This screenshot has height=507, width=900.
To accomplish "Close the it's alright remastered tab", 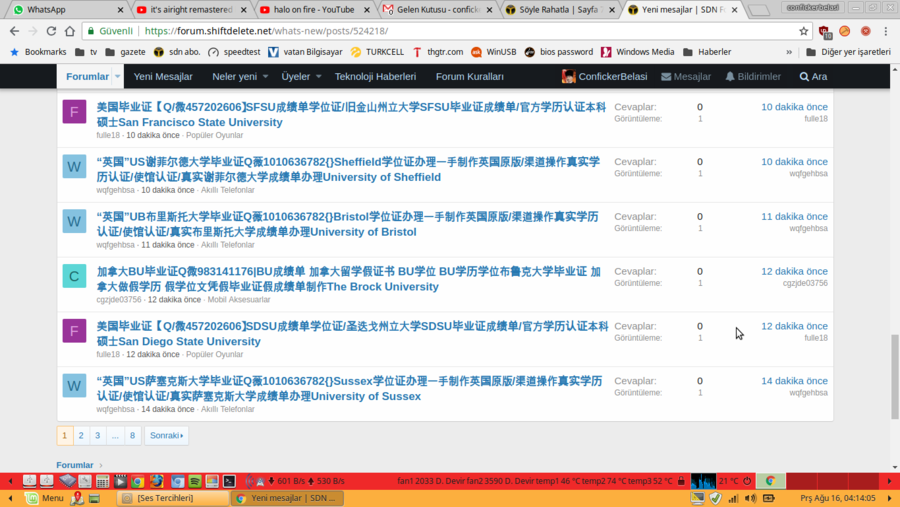I will [243, 10].
